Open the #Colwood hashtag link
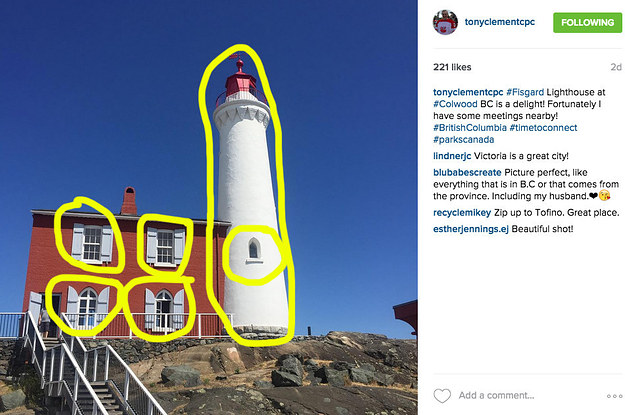Viewport: 625px width, 415px height. click(455, 104)
